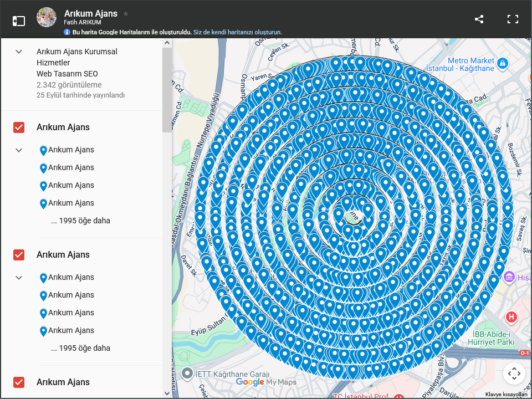Viewport: 532px width, 399px height.
Task: Select second Arıkum Ajans item in first layer
Action: [x=71, y=167]
